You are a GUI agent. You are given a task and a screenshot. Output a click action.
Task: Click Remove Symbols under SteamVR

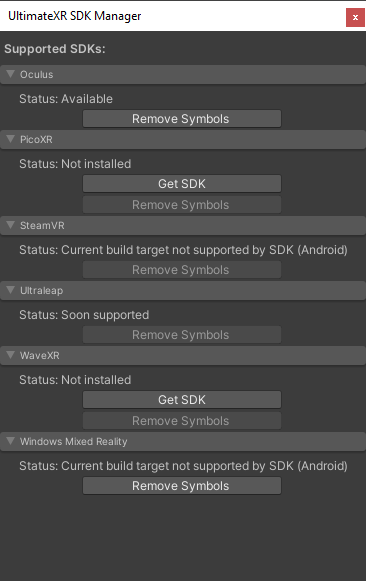click(x=182, y=269)
